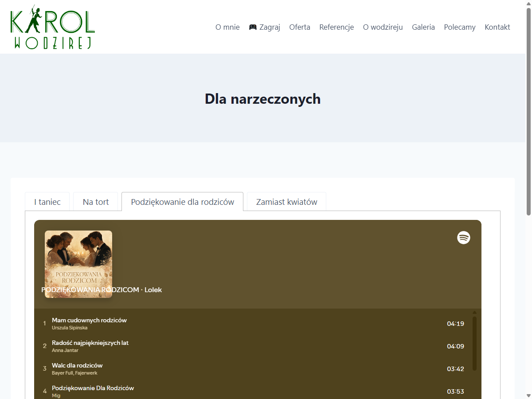This screenshot has width=532, height=399.
Task: Select Podziękowanie dla rodziców tab
Action: (x=182, y=202)
